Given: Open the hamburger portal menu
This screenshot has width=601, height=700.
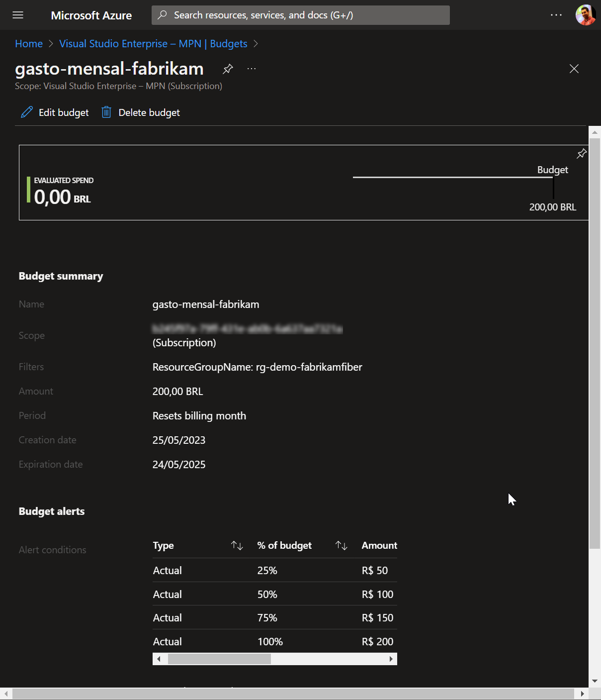Looking at the screenshot, I should click(18, 15).
